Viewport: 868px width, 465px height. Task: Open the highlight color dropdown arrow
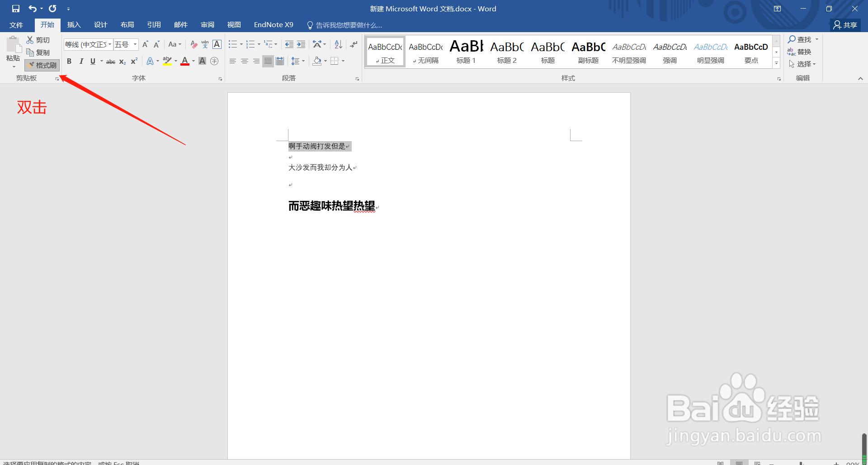tap(176, 61)
